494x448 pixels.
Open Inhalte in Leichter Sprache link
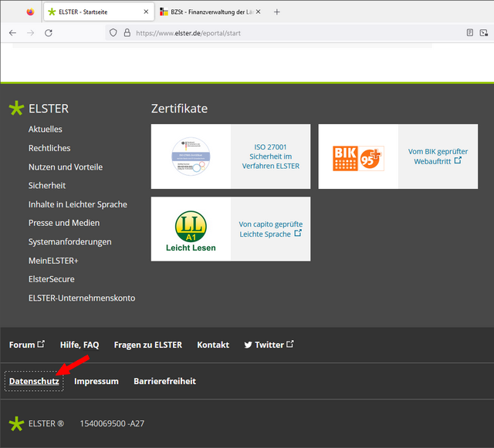[78, 204]
